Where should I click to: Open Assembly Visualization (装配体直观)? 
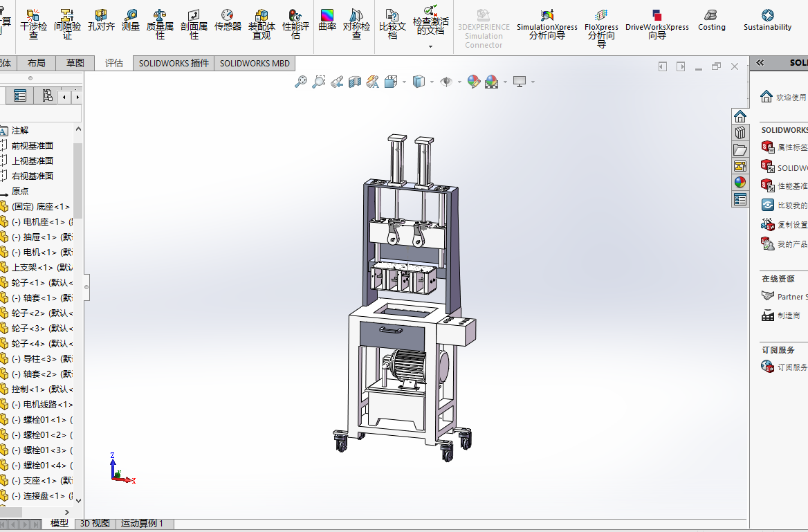point(261,24)
